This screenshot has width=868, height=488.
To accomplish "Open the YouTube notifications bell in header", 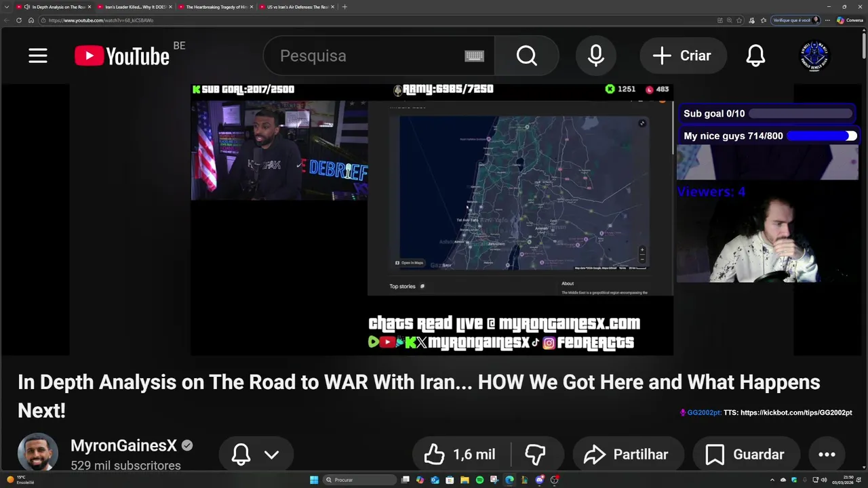I will point(755,56).
